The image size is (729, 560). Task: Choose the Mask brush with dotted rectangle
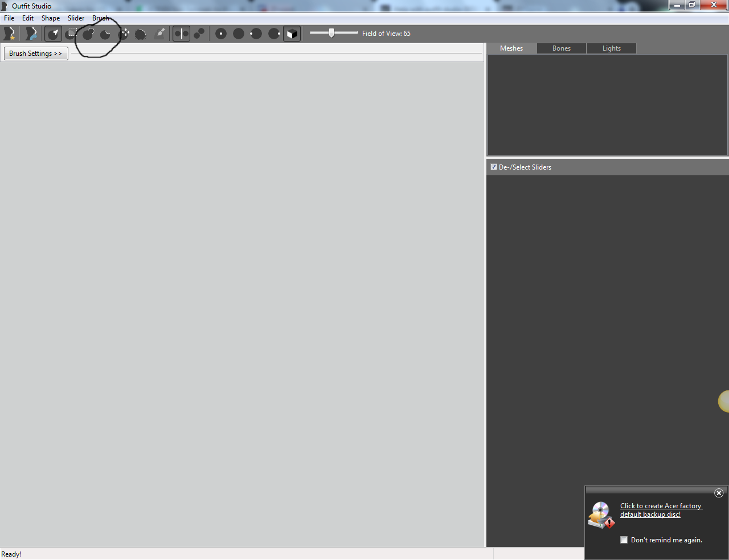point(72,34)
